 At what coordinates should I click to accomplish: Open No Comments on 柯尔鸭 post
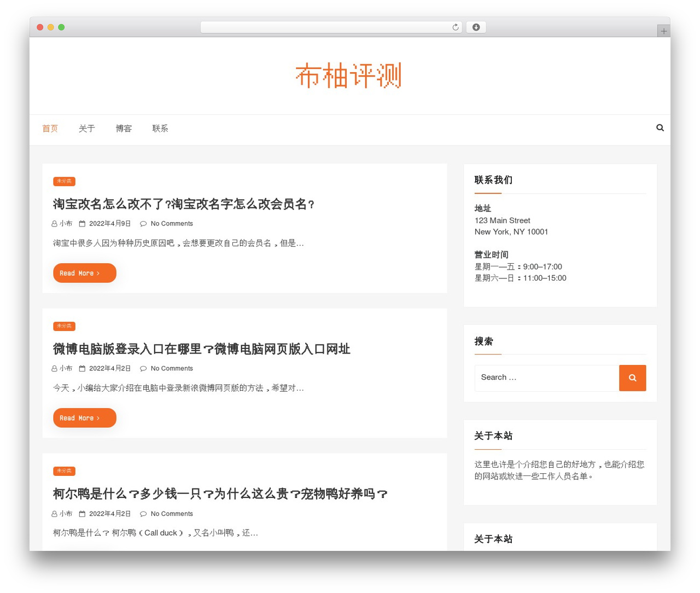tap(172, 514)
